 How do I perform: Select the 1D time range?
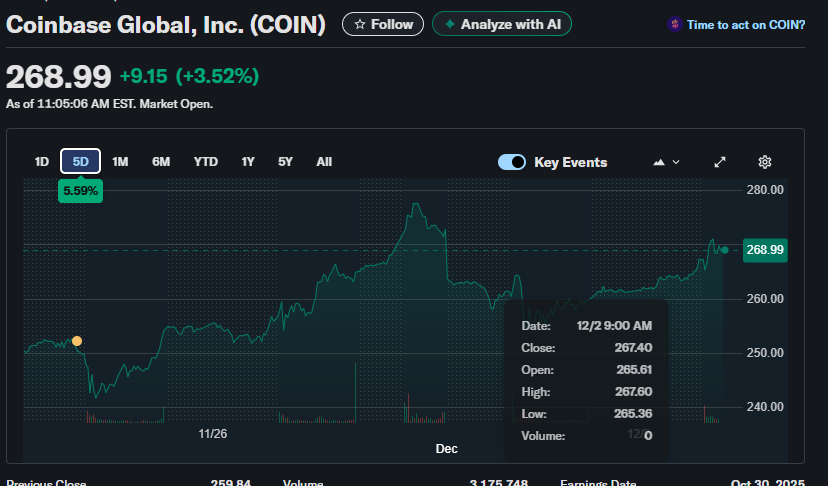click(x=42, y=162)
